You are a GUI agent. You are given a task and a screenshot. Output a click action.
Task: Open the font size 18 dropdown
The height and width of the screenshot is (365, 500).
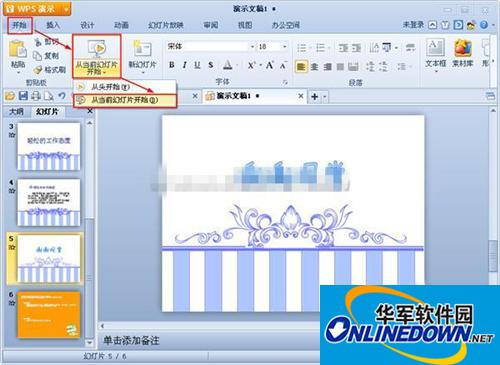(x=285, y=47)
